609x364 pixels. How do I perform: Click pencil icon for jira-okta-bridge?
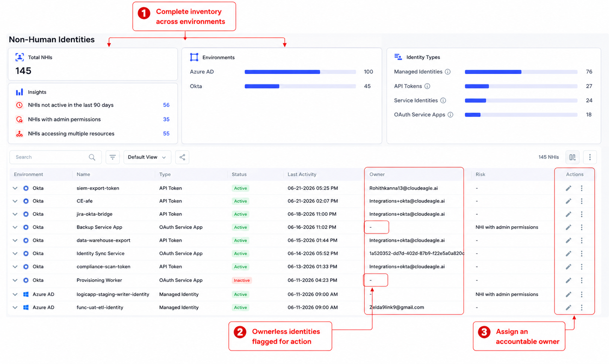568,214
